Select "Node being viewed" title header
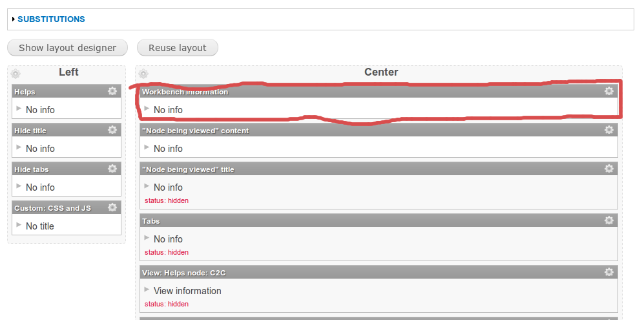644x320 pixels. [379, 169]
